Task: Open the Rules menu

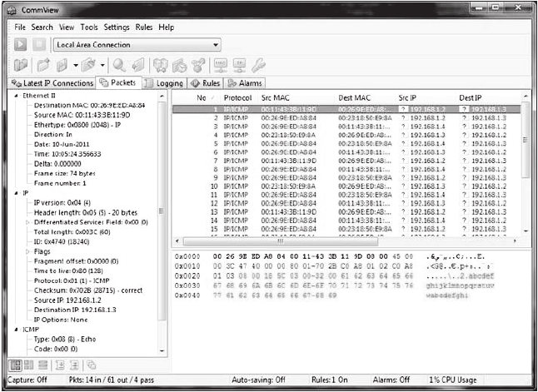Action: point(144,27)
